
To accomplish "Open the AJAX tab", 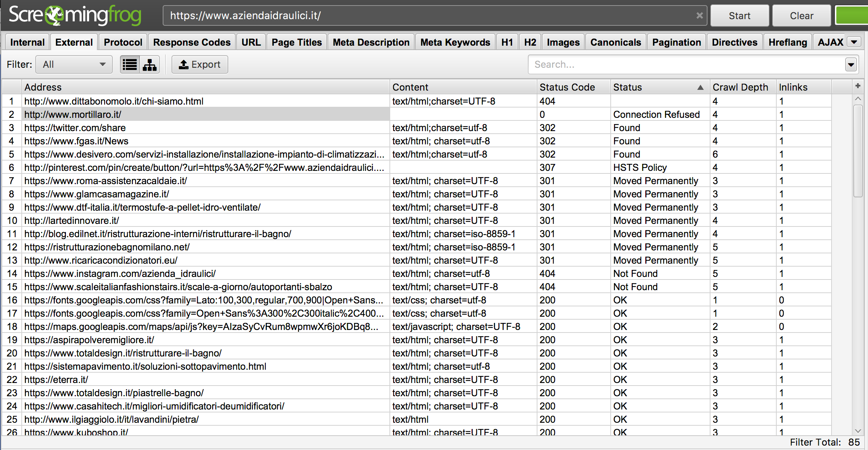I will click(830, 42).
